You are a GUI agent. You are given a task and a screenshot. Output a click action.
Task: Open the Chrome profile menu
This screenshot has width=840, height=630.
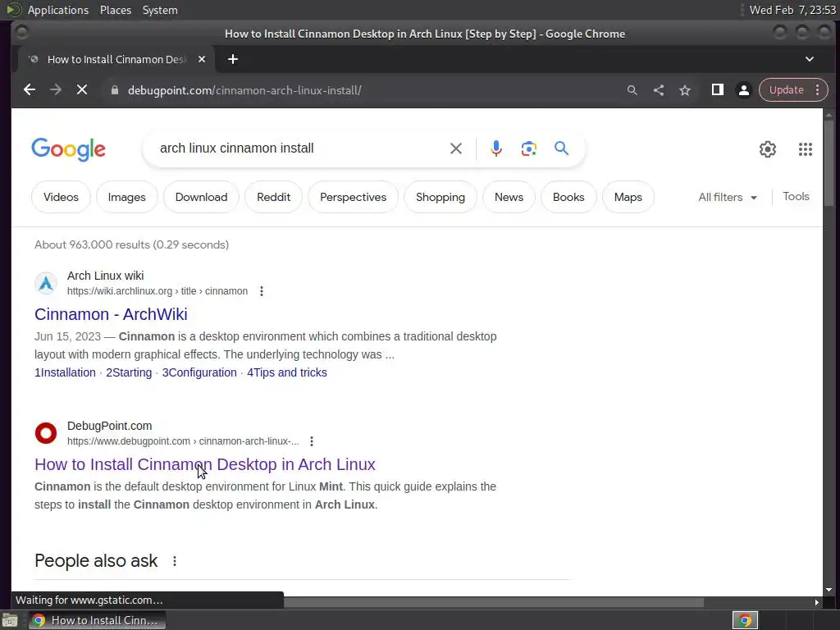point(743,90)
